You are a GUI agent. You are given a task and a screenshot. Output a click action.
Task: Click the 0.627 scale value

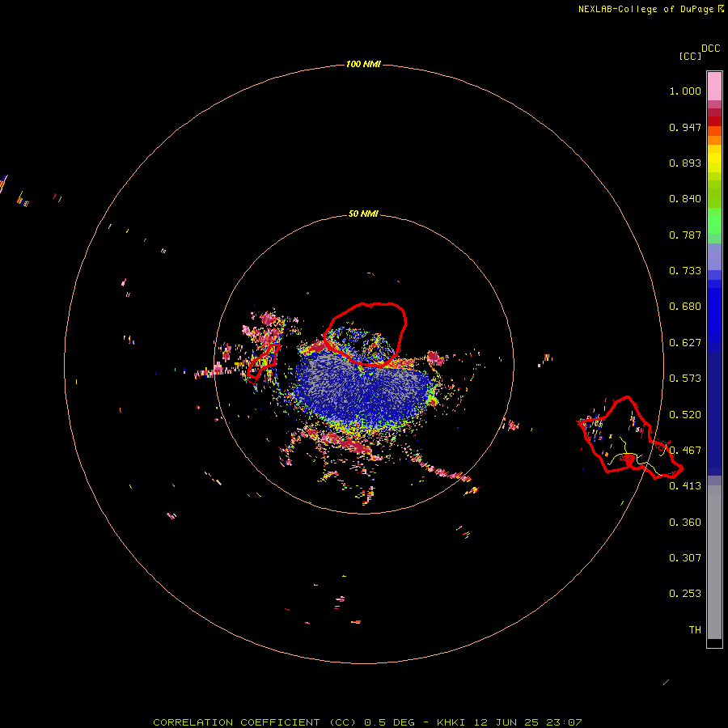coord(685,343)
